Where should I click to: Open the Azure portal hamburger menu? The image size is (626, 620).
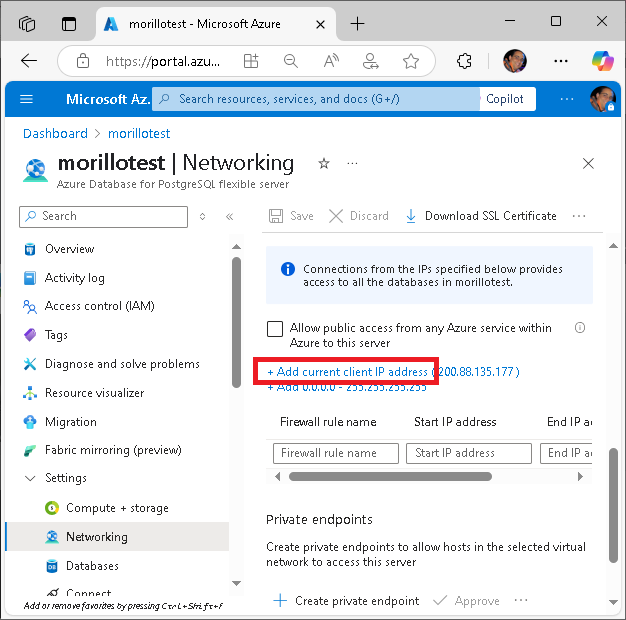(x=26, y=99)
